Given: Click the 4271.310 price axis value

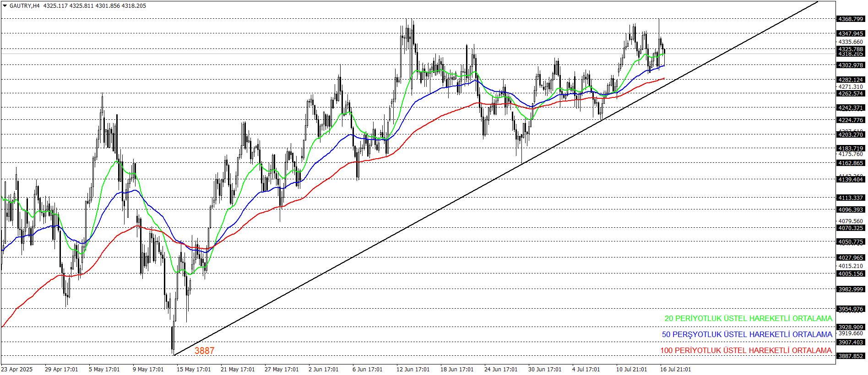Looking at the screenshot, I should (851, 86).
